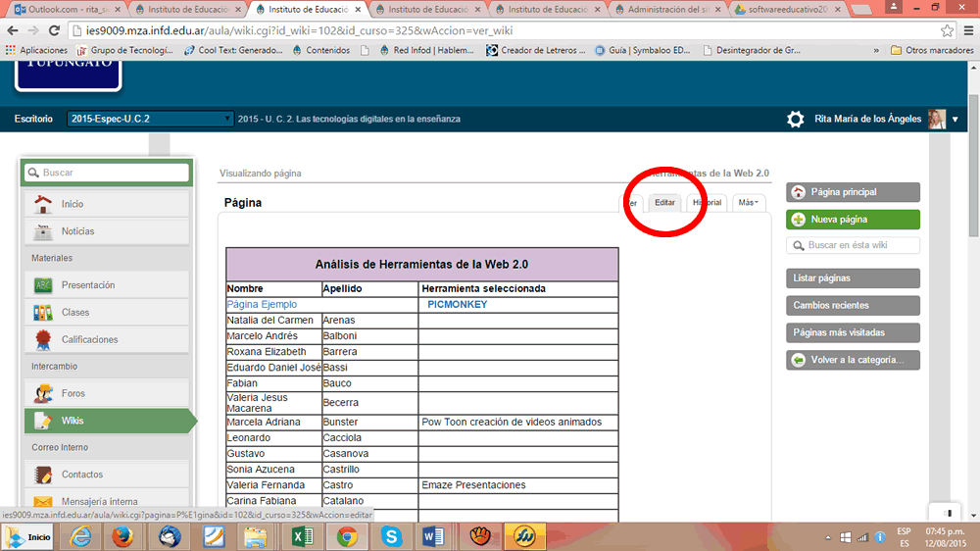
Task: Open the Contactos address book icon
Action: tap(42, 475)
